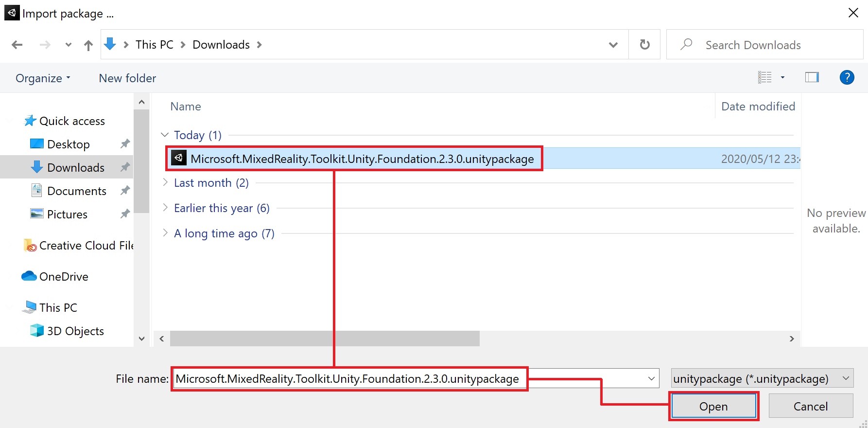Select Downloads in the navigation pane
Screen dimensions: 868x428
click(x=76, y=168)
